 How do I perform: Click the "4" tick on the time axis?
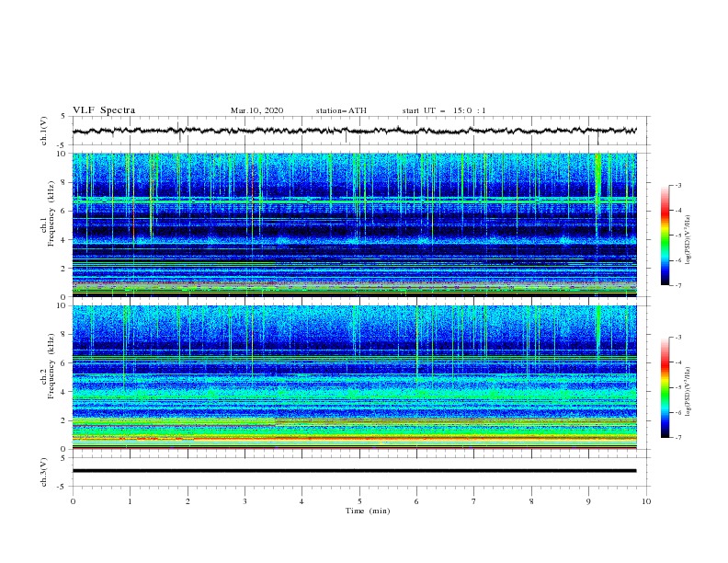301,501
